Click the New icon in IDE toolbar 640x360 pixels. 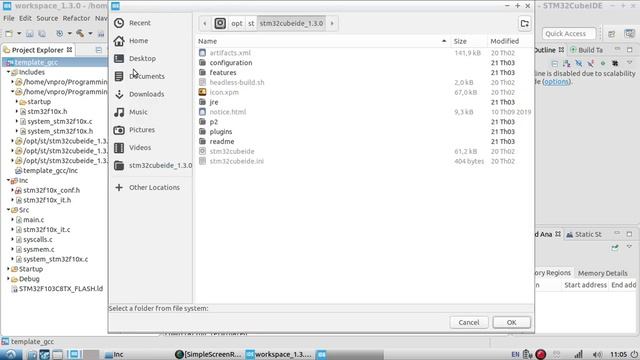[x=9, y=33]
